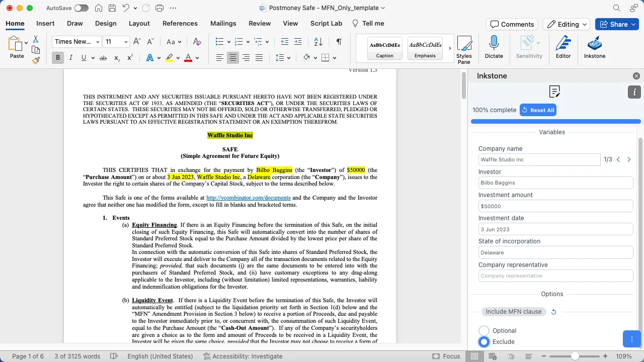Click the red font color swatch
This screenshot has height=362, width=644.
click(x=188, y=58)
